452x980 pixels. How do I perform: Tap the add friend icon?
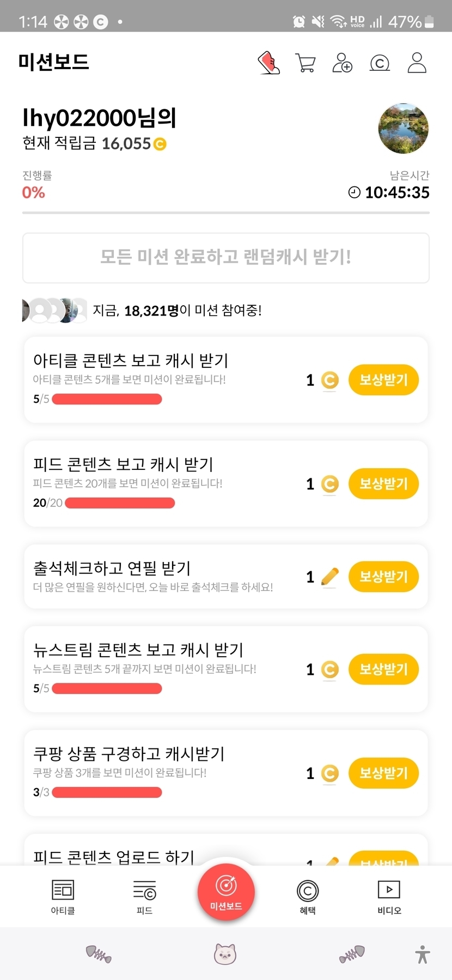tap(342, 63)
